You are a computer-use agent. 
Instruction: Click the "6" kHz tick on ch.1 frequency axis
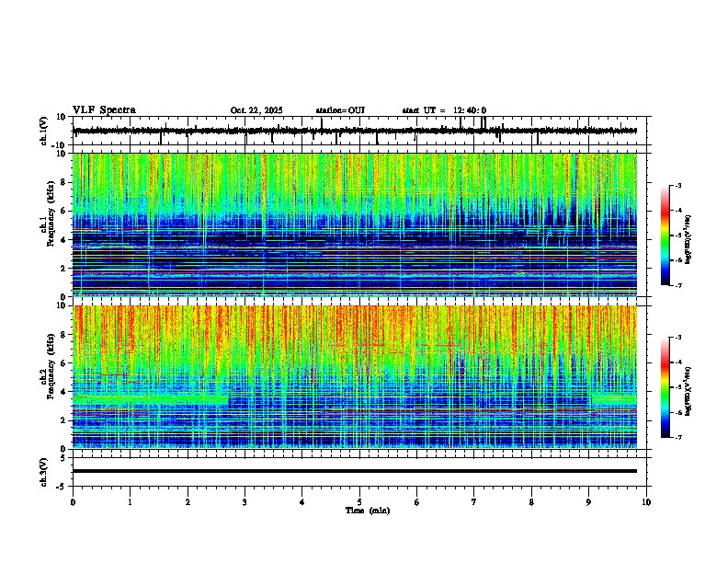tap(64, 212)
